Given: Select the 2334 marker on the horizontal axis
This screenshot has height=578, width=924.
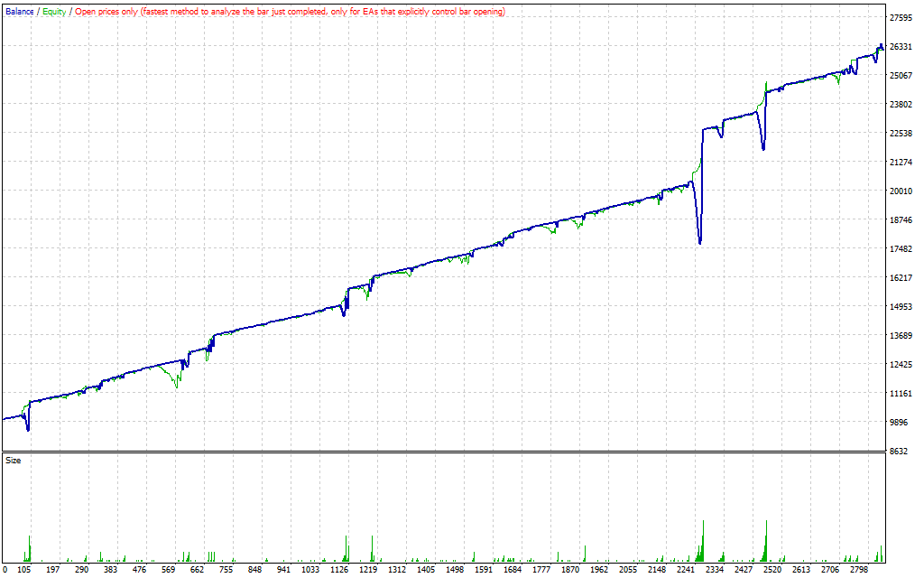Looking at the screenshot, I should 713,570.
